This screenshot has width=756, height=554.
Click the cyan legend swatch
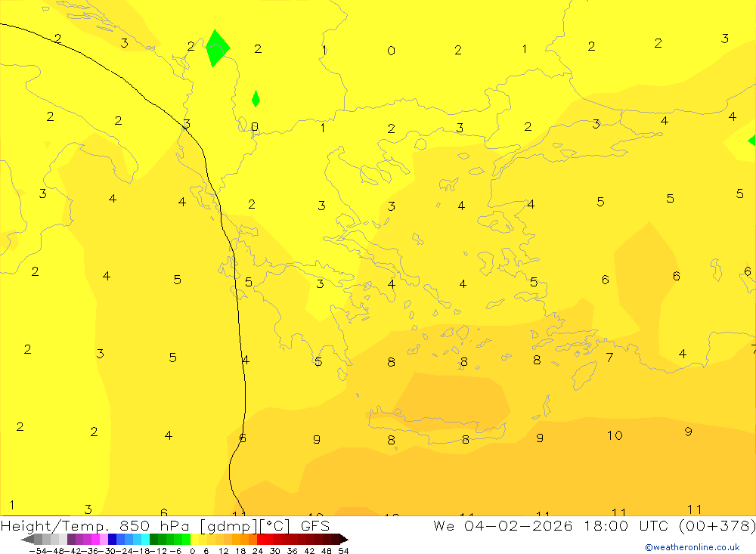146,539
